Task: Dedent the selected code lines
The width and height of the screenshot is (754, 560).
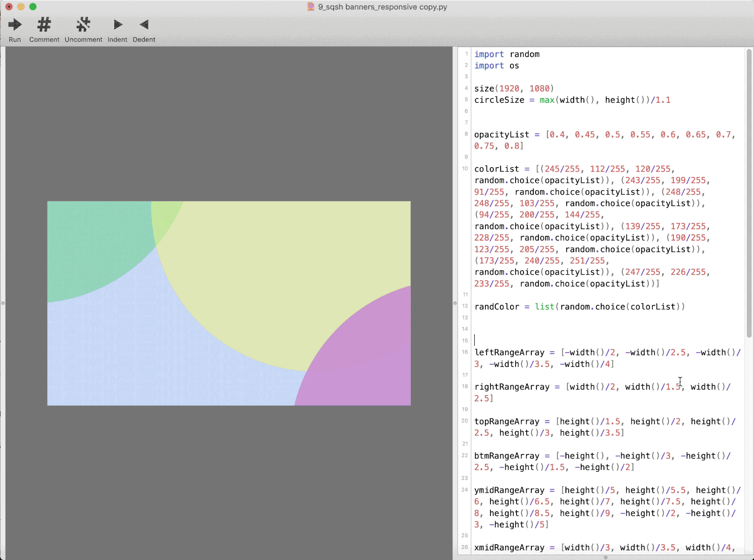Action: (144, 25)
